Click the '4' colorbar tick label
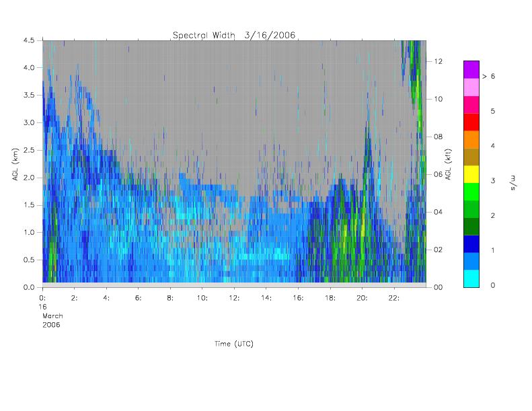532x411 pixels. [x=492, y=146]
